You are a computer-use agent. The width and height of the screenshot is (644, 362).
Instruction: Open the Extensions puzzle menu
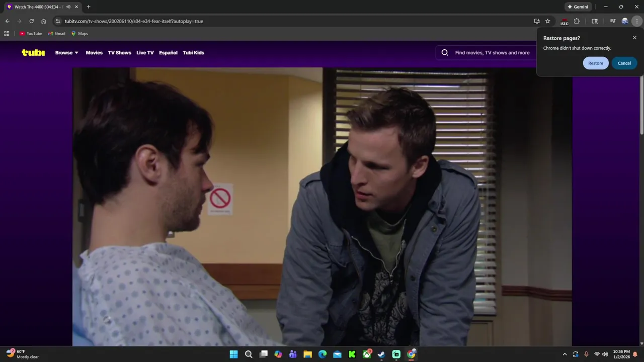[x=577, y=21]
